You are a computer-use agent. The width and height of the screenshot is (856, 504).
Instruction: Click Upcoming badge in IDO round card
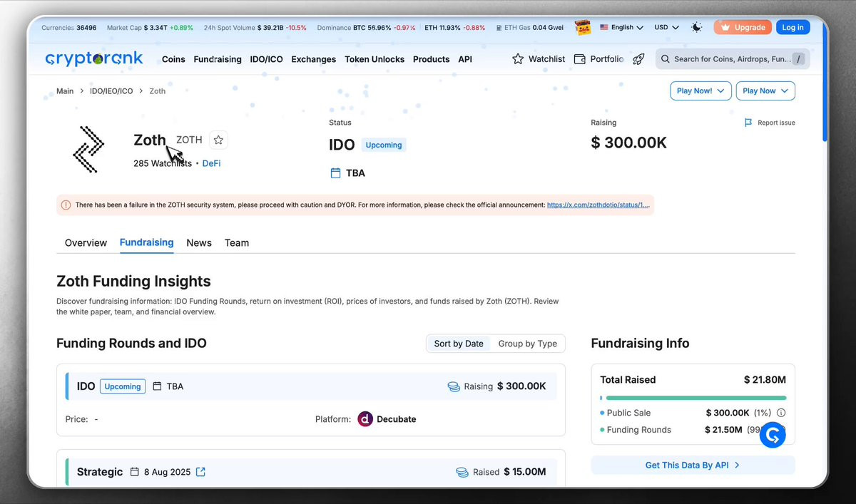tap(123, 386)
